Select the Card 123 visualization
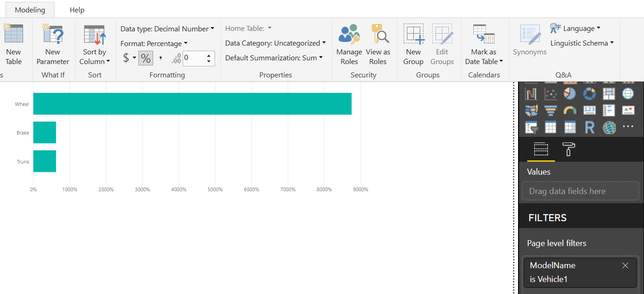Screen dimensions: 644x294 (589, 110)
